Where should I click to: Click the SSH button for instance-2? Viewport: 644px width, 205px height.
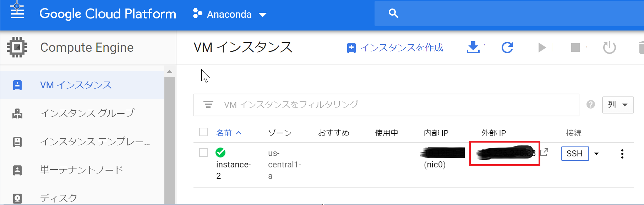(574, 154)
